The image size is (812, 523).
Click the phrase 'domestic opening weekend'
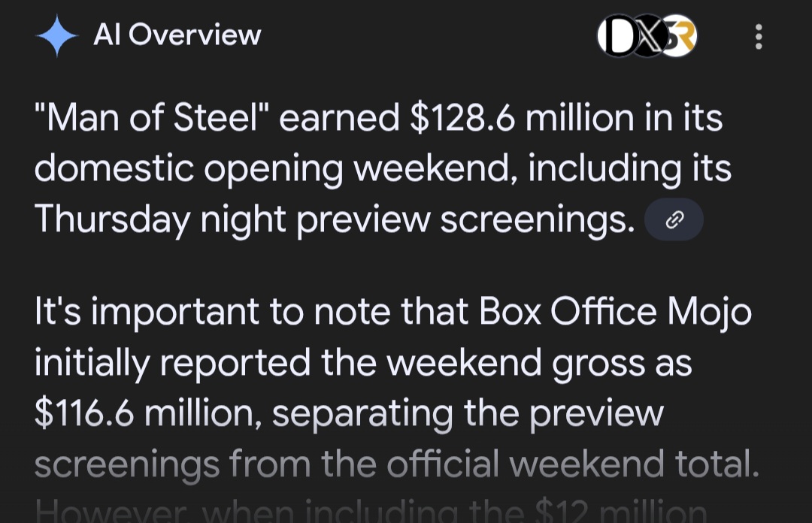click(272, 169)
